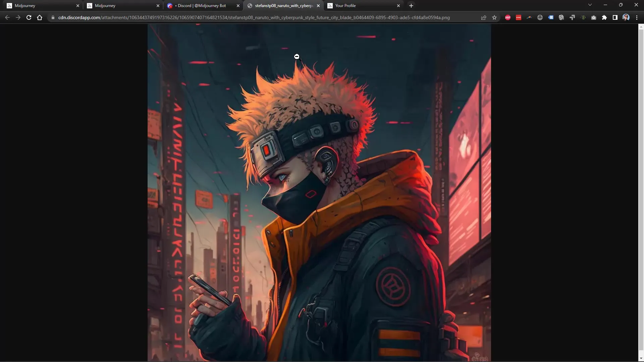This screenshot has width=644, height=362.
Task: Close the stefanstp08_naruto image tab
Action: 318,6
